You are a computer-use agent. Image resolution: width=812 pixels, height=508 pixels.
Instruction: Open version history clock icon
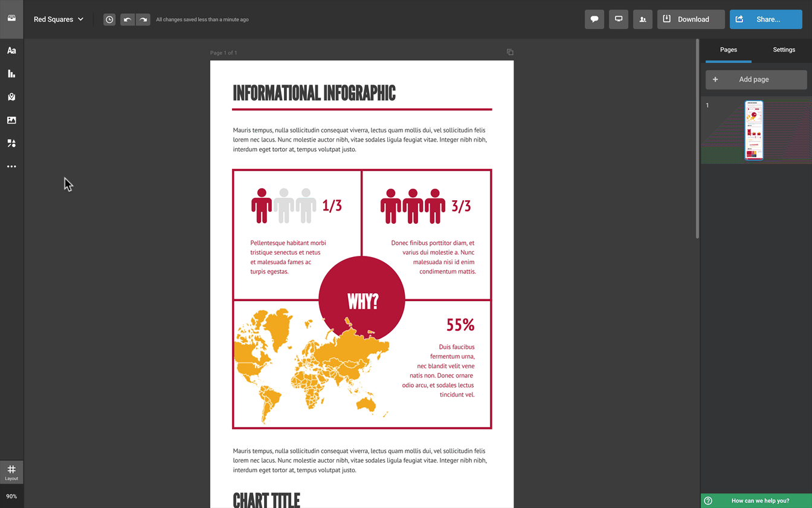(109, 19)
